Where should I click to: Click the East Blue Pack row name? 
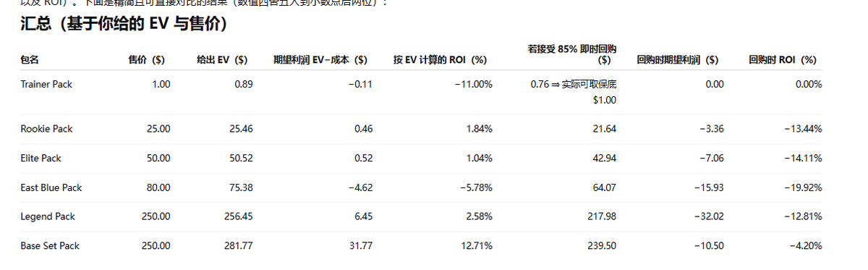point(51,187)
